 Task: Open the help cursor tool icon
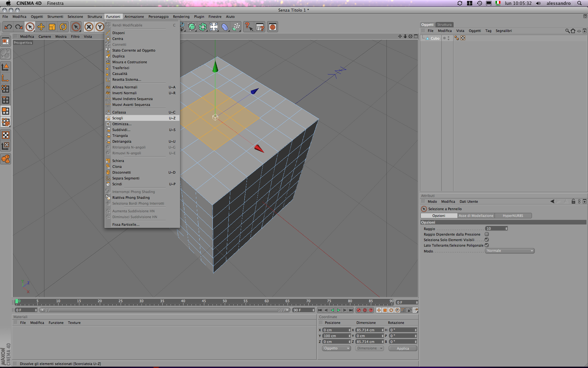pyautogui.click(x=248, y=27)
